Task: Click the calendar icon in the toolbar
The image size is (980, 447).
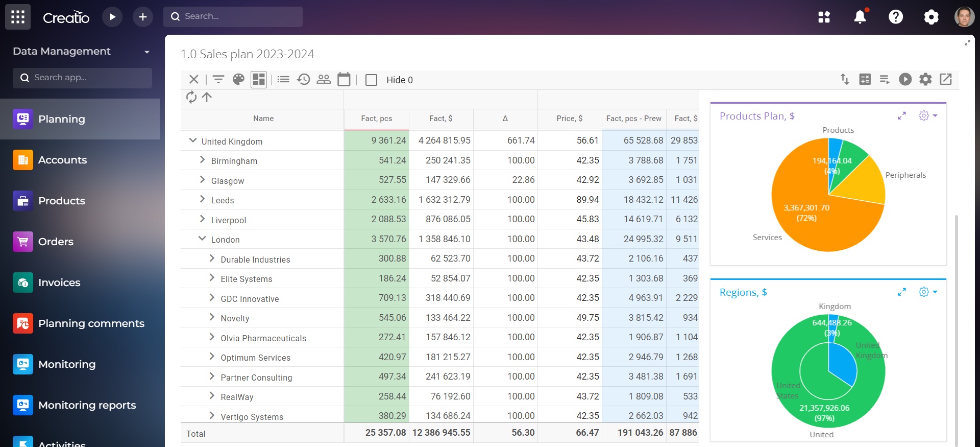Action: click(x=344, y=79)
